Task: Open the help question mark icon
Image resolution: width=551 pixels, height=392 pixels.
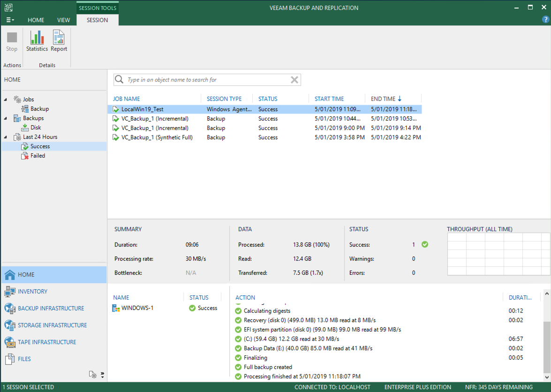Action: coord(546,20)
